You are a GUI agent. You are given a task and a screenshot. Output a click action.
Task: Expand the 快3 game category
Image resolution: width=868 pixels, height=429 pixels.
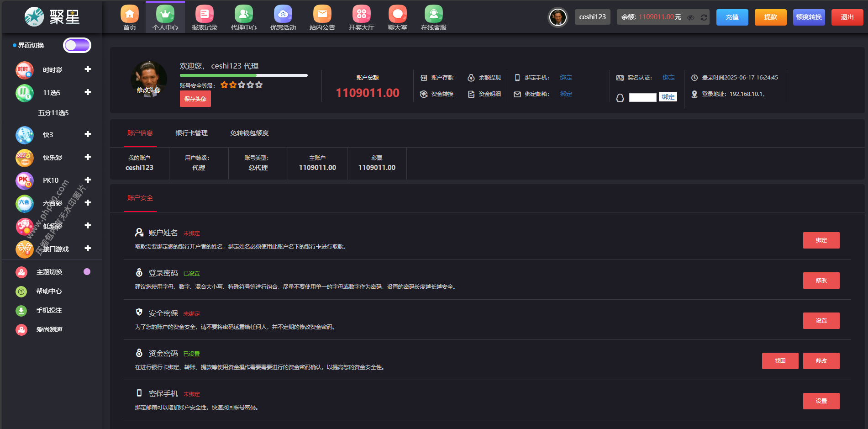point(88,134)
